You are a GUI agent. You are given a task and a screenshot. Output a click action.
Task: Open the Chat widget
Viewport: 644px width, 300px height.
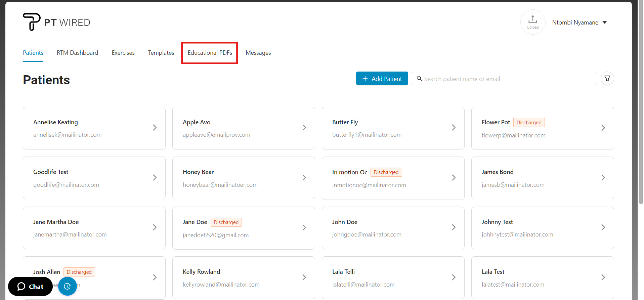pyautogui.click(x=30, y=286)
